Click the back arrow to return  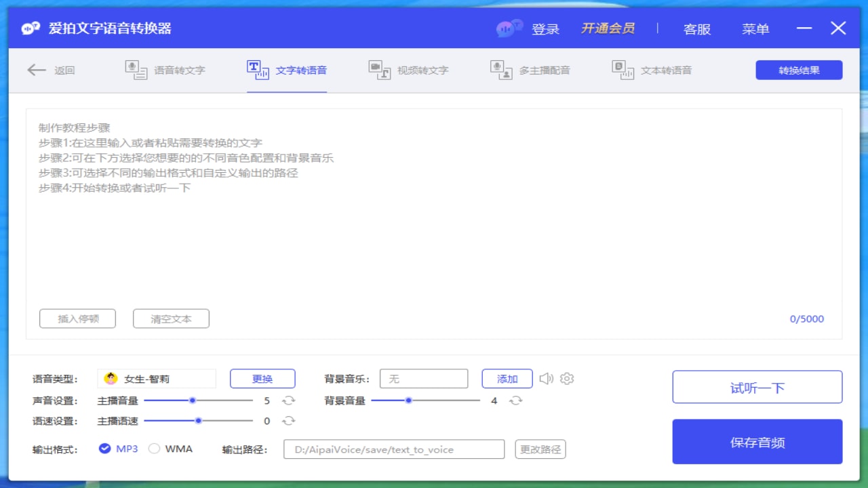pos(37,70)
